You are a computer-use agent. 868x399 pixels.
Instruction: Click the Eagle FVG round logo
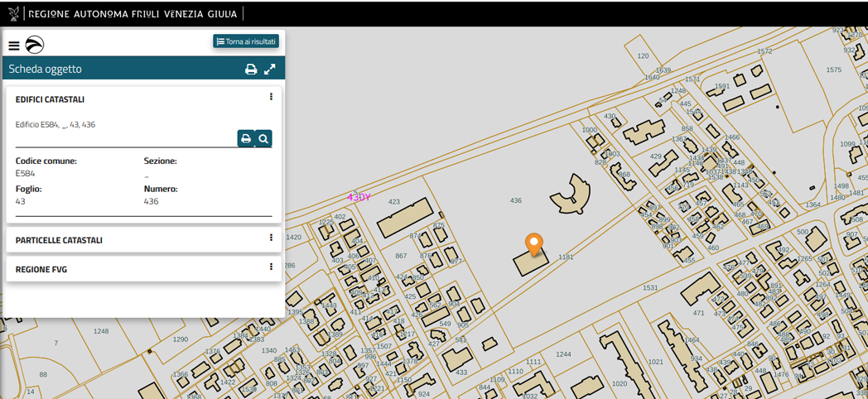(35, 45)
